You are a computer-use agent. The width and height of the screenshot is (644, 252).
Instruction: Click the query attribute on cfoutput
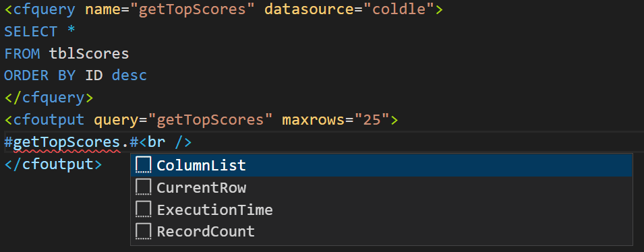[x=116, y=120]
